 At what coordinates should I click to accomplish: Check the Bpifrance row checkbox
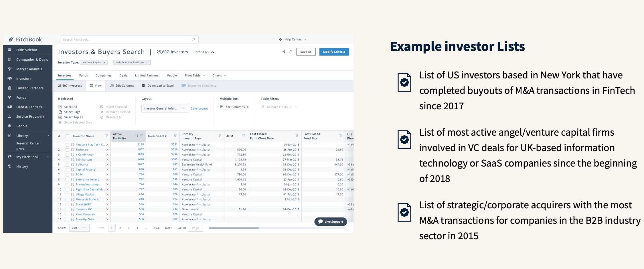point(68,165)
